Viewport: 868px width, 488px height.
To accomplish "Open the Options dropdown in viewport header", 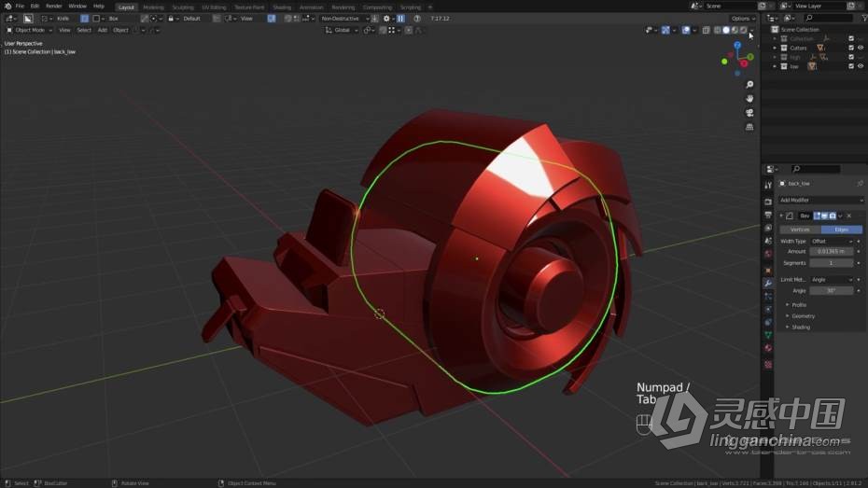I will point(743,19).
